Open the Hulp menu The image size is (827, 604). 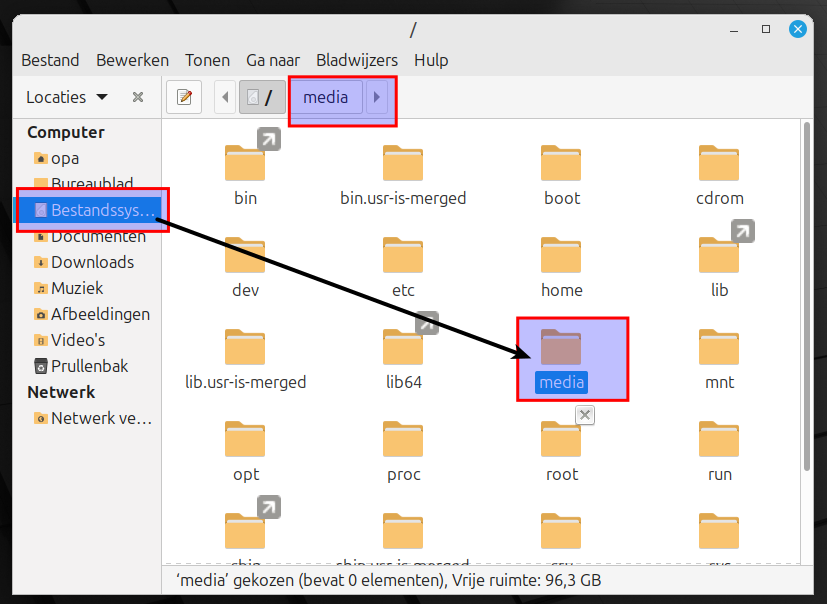[431, 60]
